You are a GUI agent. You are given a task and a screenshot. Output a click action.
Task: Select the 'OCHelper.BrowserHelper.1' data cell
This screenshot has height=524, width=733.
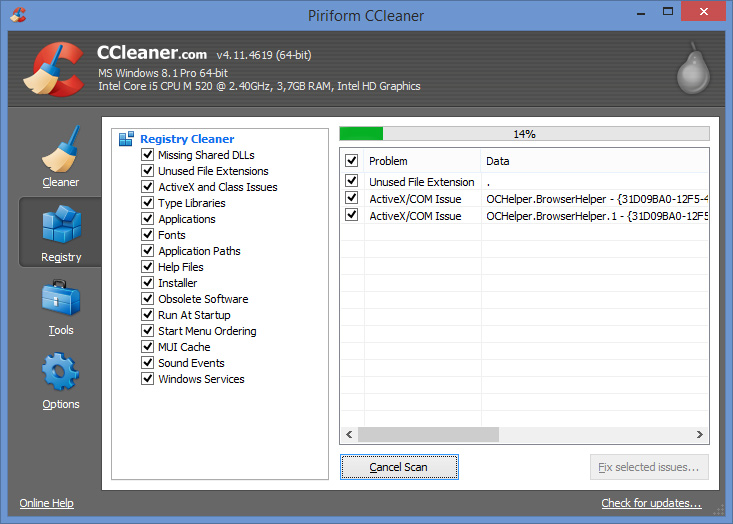tap(597, 216)
